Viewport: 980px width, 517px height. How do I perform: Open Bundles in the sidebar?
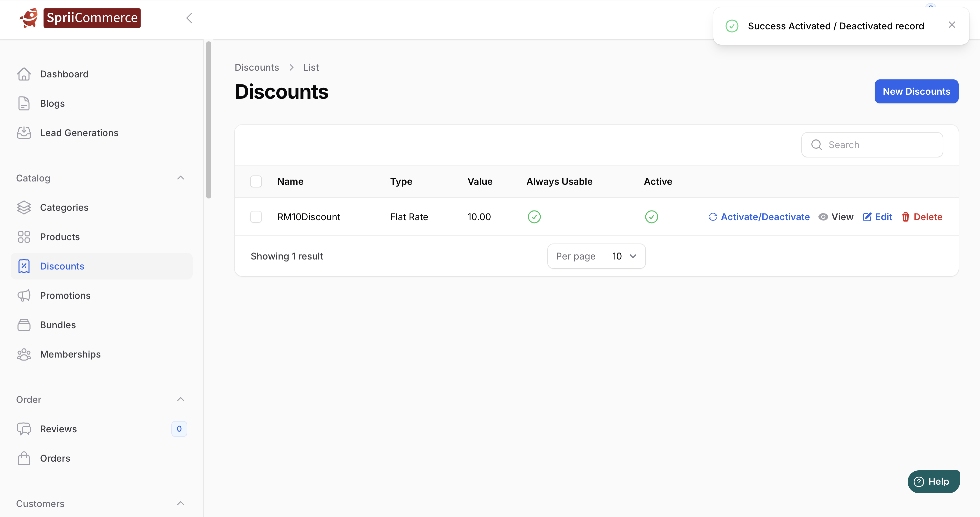coord(58,325)
